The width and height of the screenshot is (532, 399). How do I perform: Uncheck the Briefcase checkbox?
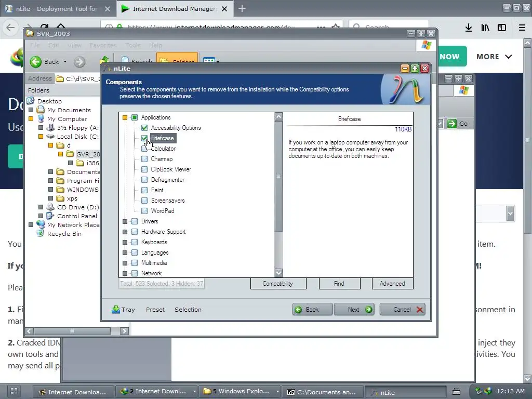[x=144, y=138]
